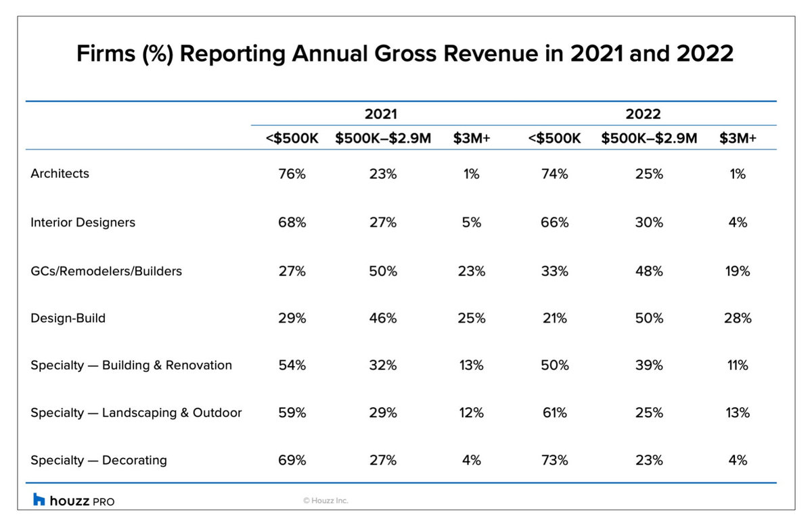Click Interior Designers 5% cell
The image size is (812, 527).
coord(472,223)
